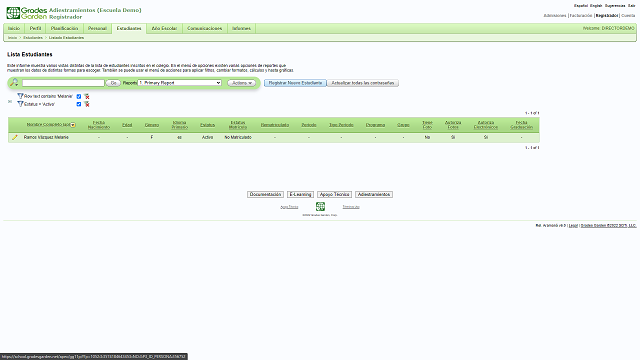
Task: Click the E-Learning button
Action: (300, 194)
